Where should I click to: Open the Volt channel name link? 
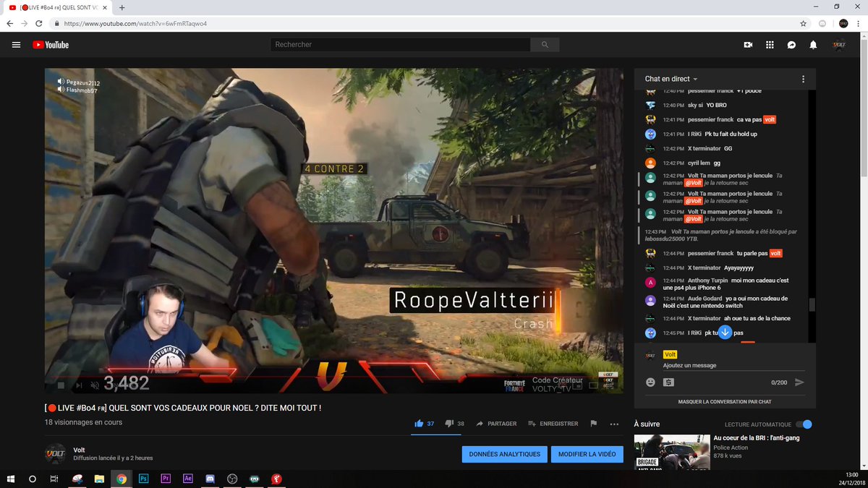tap(79, 450)
